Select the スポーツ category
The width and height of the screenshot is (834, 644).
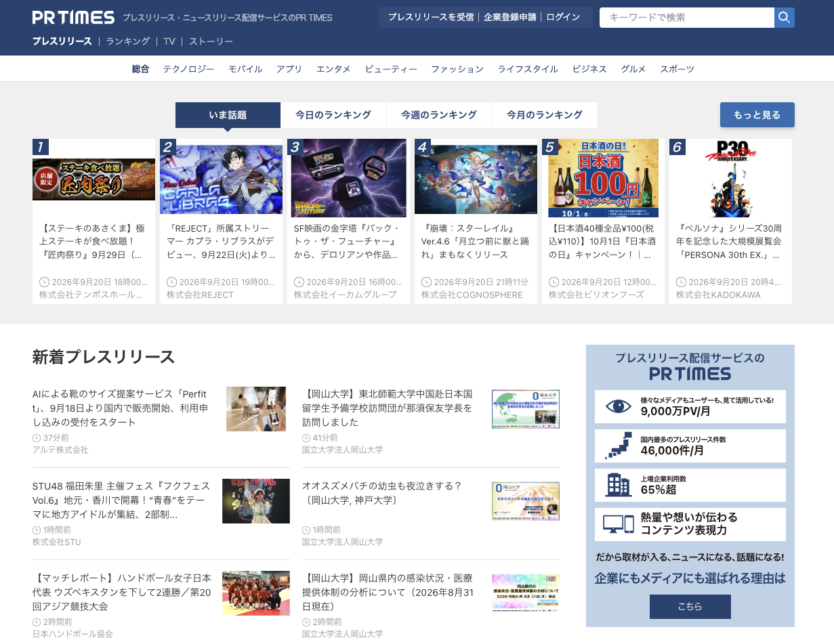677,69
